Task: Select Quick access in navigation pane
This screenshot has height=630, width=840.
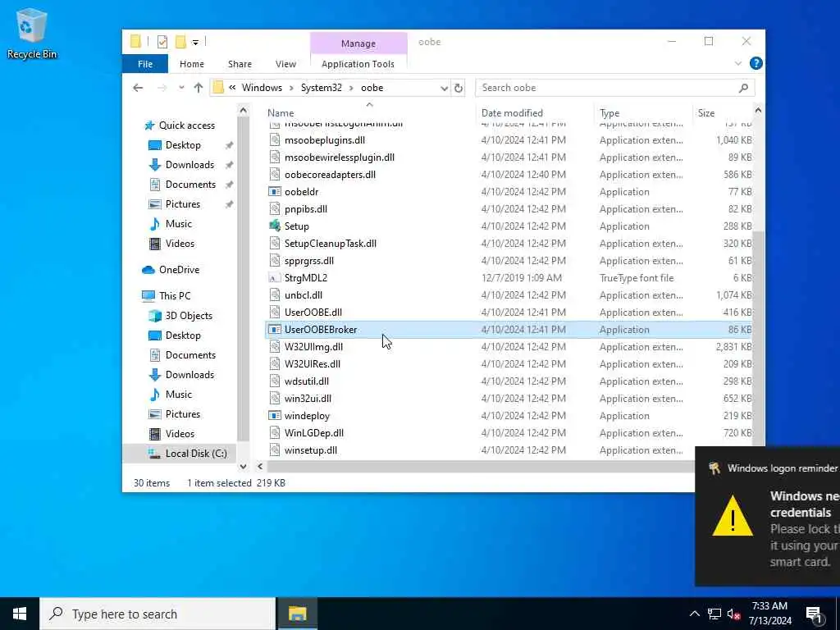Action: coord(186,126)
